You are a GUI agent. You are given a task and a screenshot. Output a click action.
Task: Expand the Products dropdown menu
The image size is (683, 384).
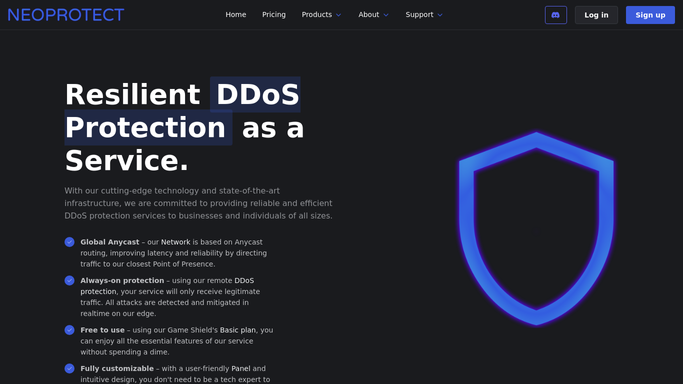point(321,15)
